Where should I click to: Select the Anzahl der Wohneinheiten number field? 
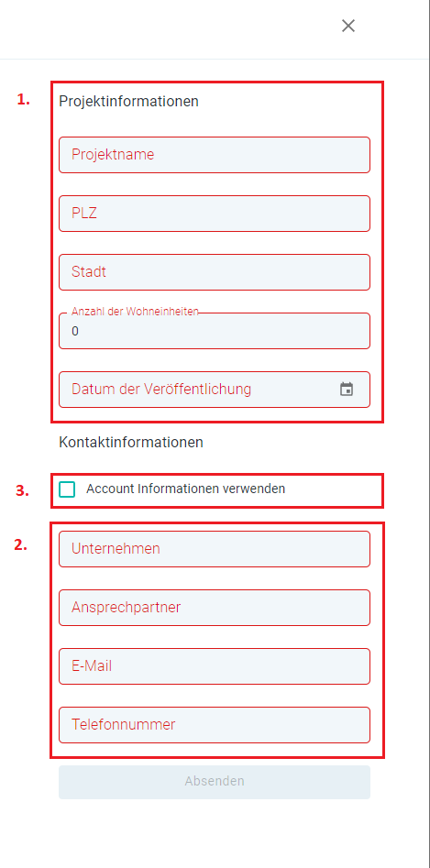click(215, 331)
